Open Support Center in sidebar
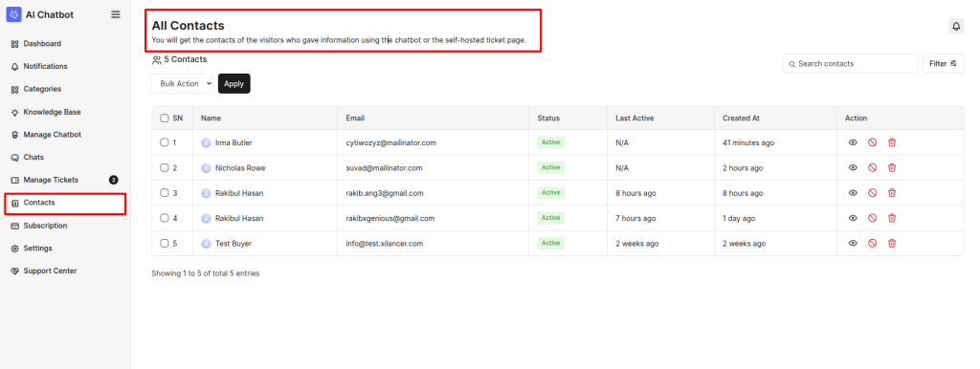 [x=50, y=271]
